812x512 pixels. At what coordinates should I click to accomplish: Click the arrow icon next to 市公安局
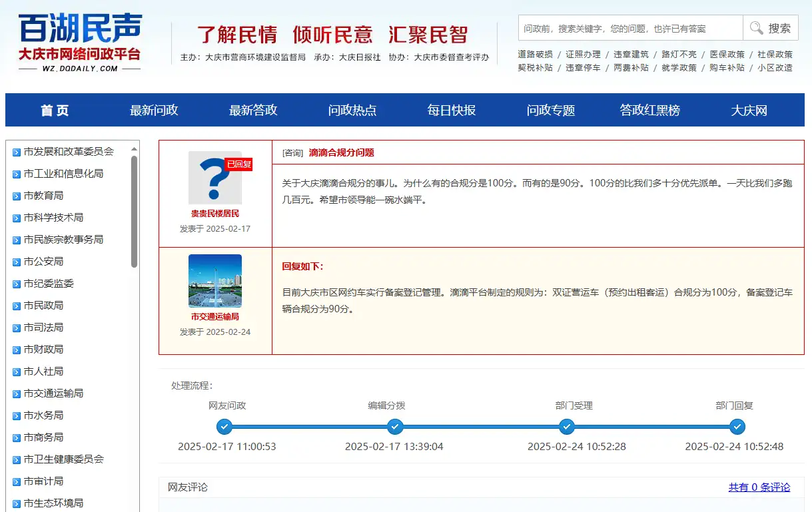pos(16,261)
